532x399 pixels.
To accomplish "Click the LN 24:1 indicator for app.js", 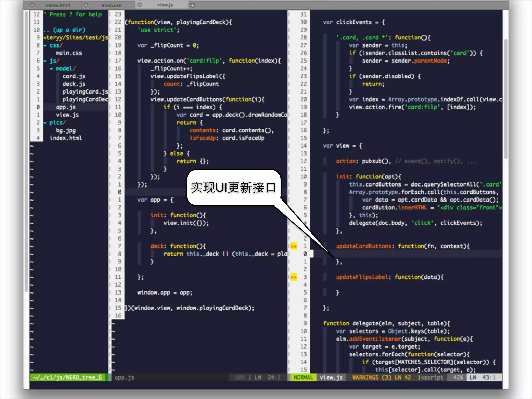I will pyautogui.click(x=268, y=377).
